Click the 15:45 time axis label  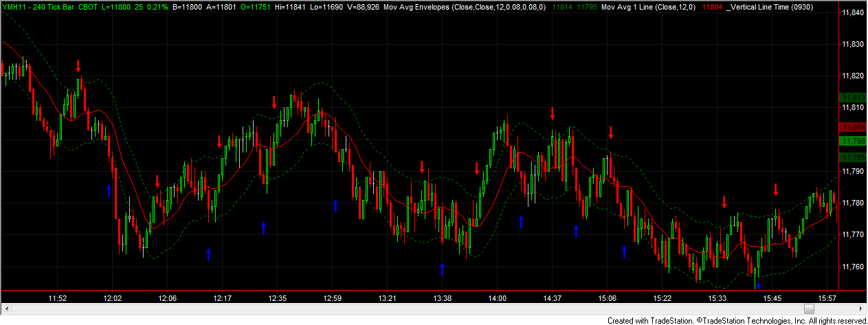(x=772, y=298)
